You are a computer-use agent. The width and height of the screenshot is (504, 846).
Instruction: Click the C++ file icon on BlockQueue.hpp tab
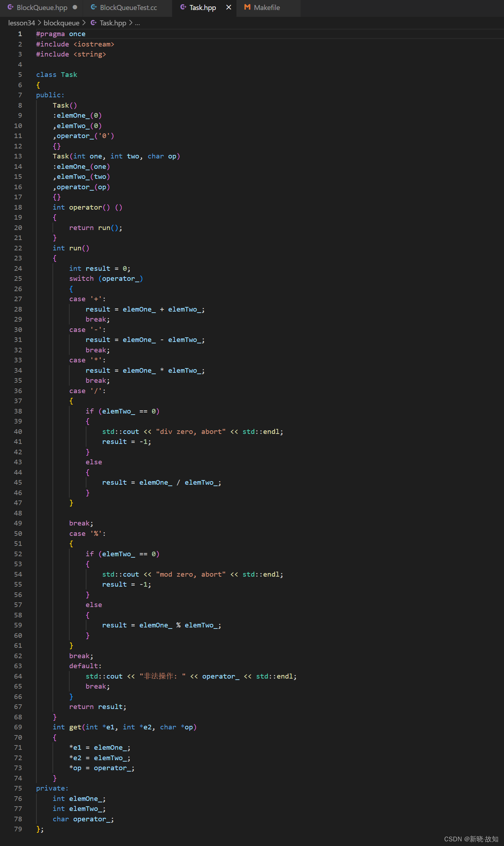point(11,7)
